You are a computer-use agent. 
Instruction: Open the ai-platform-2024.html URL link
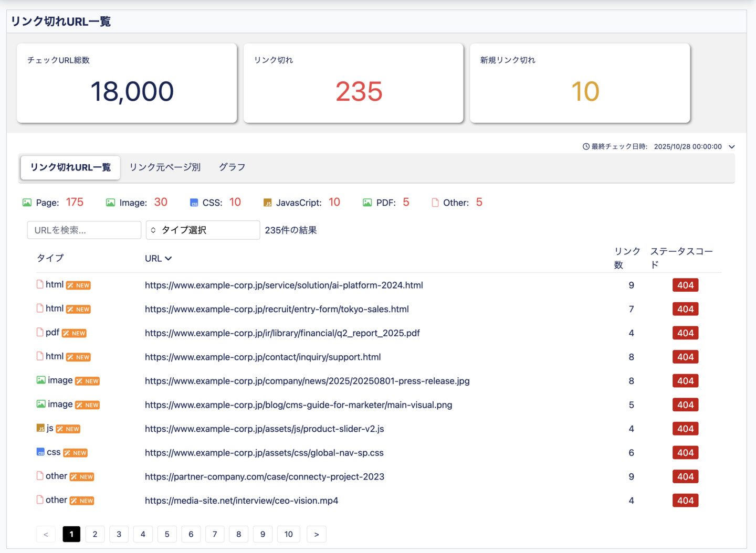pyautogui.click(x=283, y=285)
